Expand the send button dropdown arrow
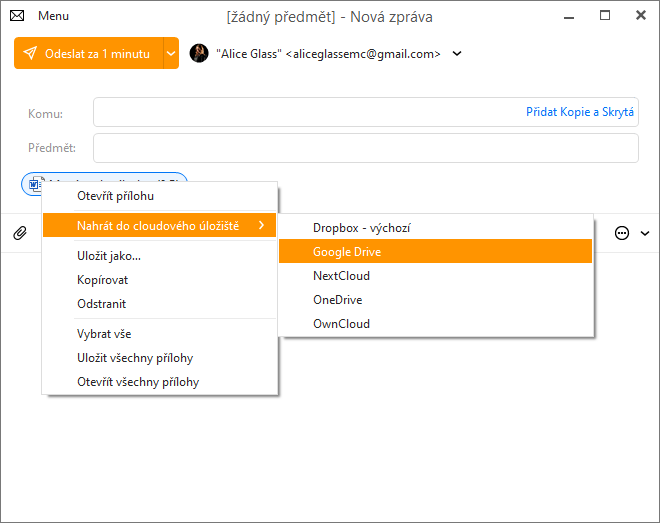 (x=171, y=53)
